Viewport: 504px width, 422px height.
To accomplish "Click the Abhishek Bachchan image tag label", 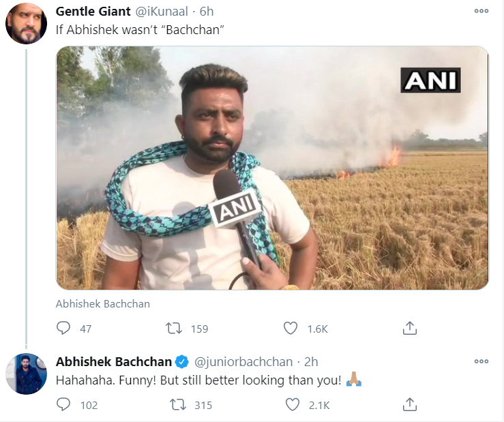I will pyautogui.click(x=103, y=303).
